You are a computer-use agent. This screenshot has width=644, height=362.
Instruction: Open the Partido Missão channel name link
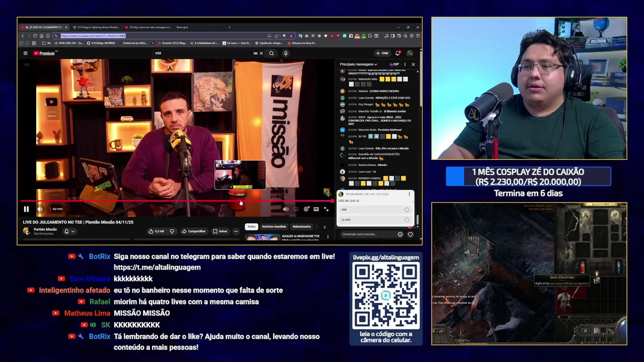click(x=45, y=229)
